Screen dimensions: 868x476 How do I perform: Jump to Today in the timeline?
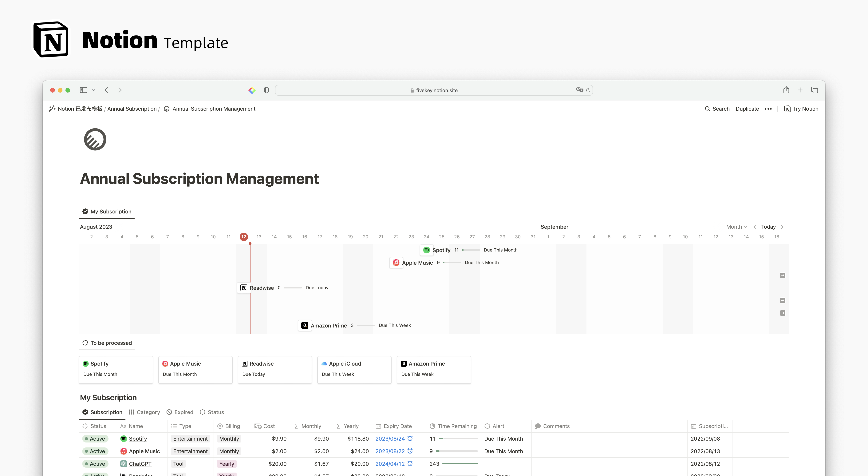tap(768, 227)
